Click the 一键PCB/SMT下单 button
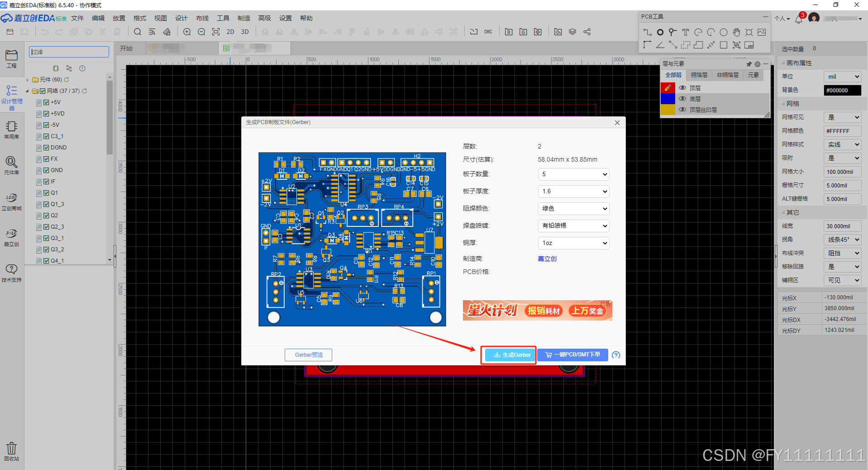This screenshot has height=470, width=868. [572, 355]
